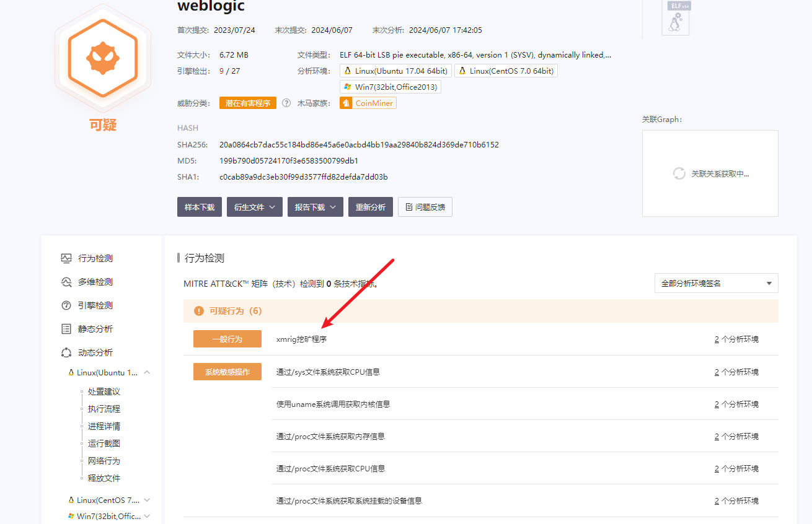Open 引擎检测 in the sidebar
The height and width of the screenshot is (524, 812).
point(95,305)
